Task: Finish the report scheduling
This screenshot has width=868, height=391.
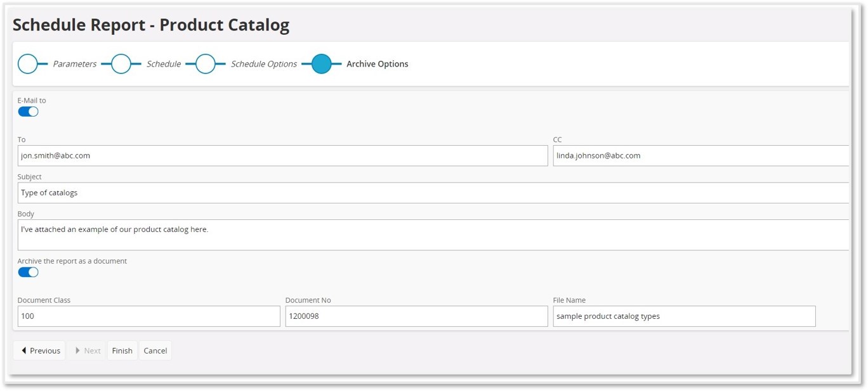Action: pyautogui.click(x=122, y=350)
